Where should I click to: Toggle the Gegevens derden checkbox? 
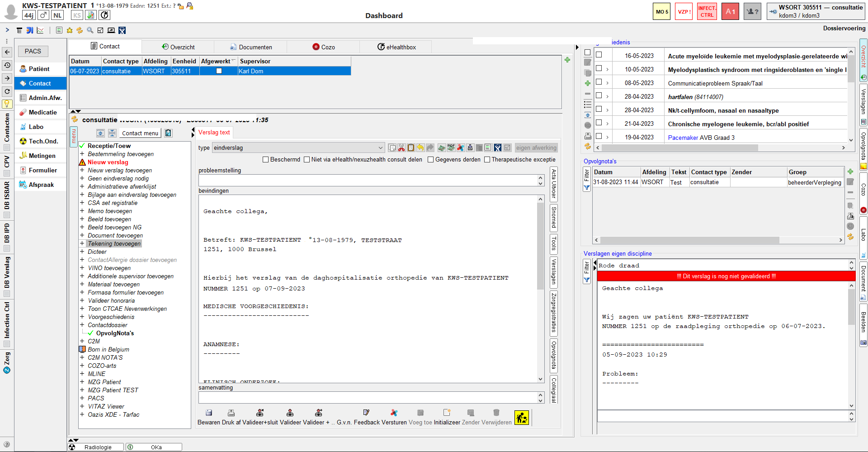(x=431, y=159)
